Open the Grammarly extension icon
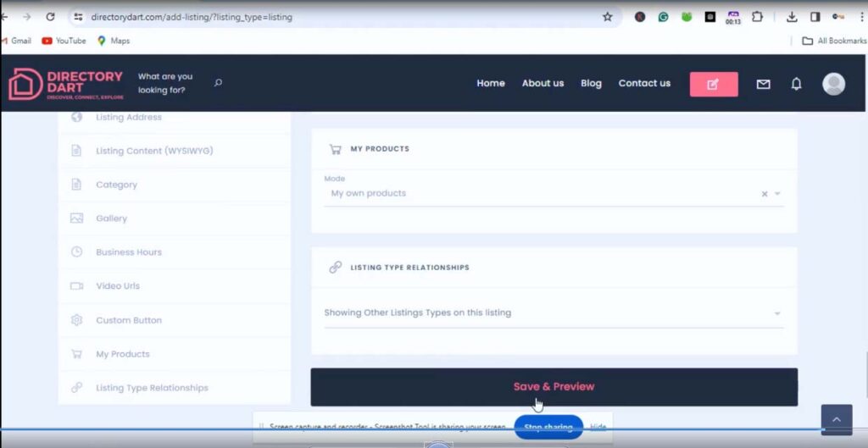868x448 pixels. point(663,17)
